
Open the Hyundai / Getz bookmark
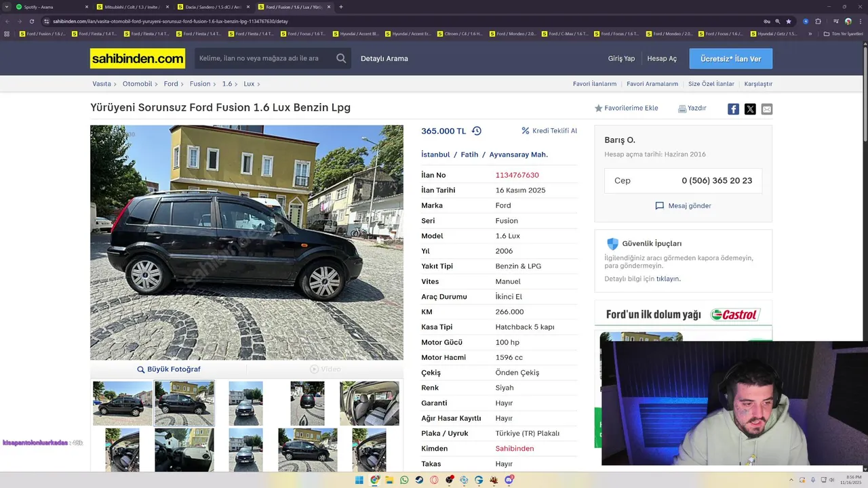point(773,33)
